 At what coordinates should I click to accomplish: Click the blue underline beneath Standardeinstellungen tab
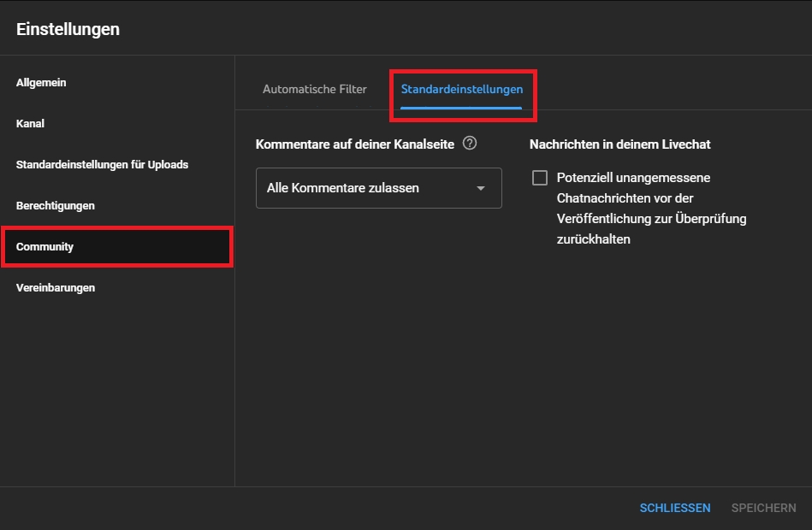click(x=461, y=109)
